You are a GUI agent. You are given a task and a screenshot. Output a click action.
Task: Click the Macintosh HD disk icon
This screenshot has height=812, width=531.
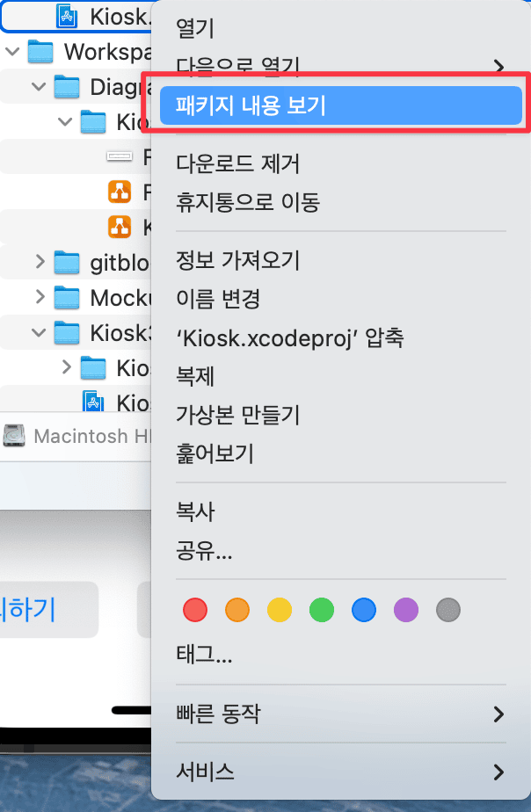[14, 436]
